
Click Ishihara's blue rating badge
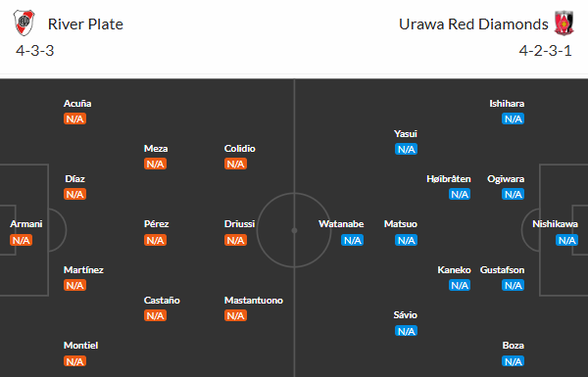click(513, 119)
